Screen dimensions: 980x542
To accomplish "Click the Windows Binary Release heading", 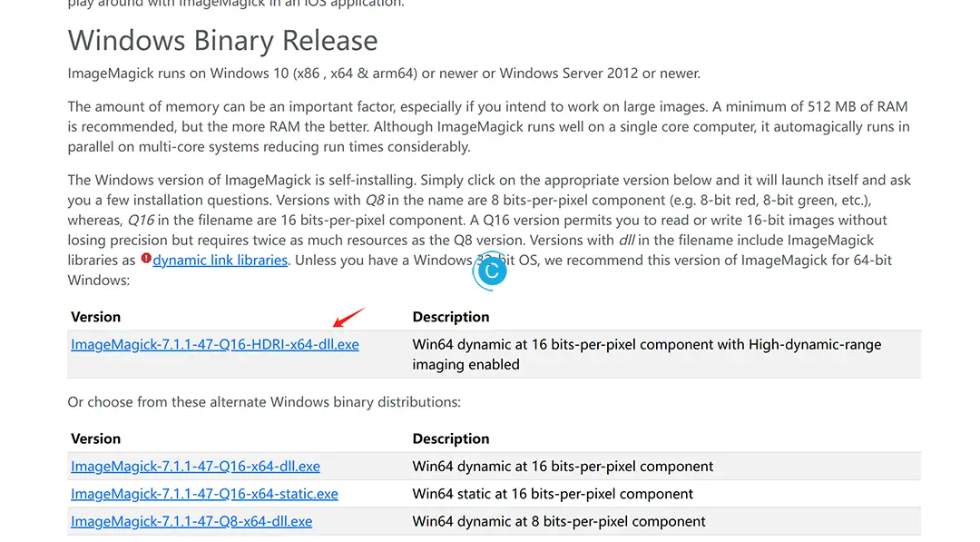I will click(x=222, y=41).
